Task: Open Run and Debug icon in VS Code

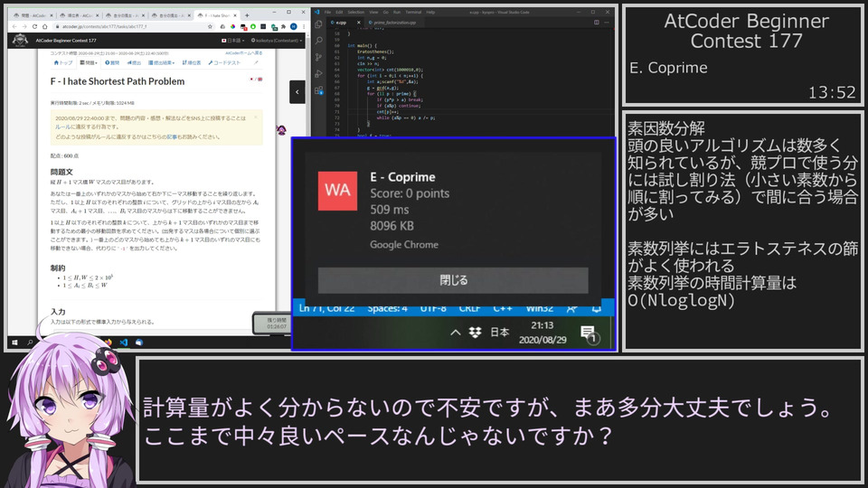Action: click(318, 73)
